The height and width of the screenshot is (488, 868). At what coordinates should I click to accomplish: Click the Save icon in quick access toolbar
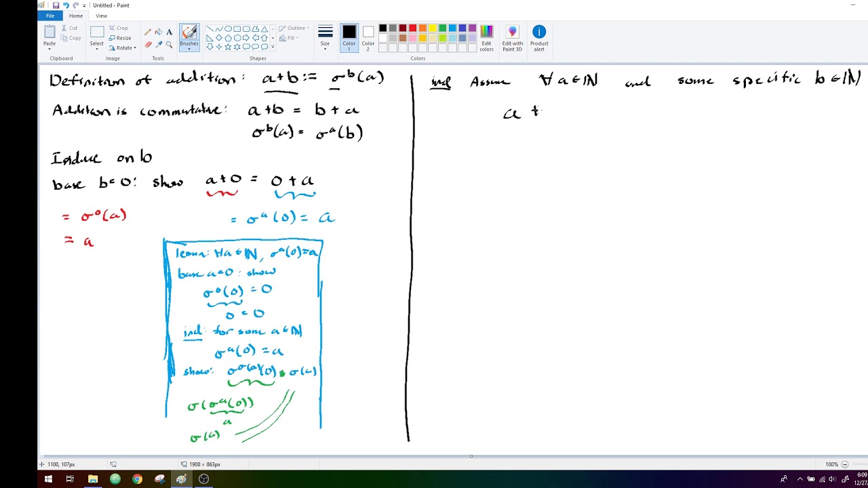tap(56, 5)
